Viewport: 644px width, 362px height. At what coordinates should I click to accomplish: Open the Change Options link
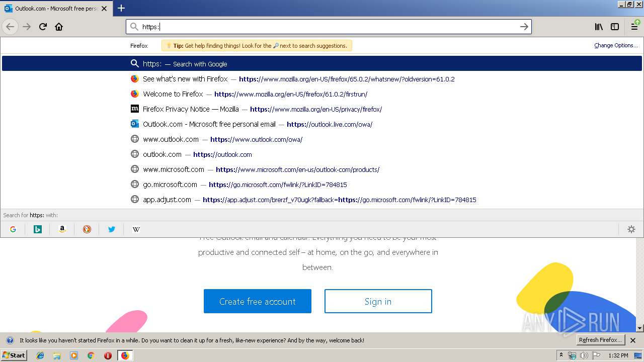[615, 45]
